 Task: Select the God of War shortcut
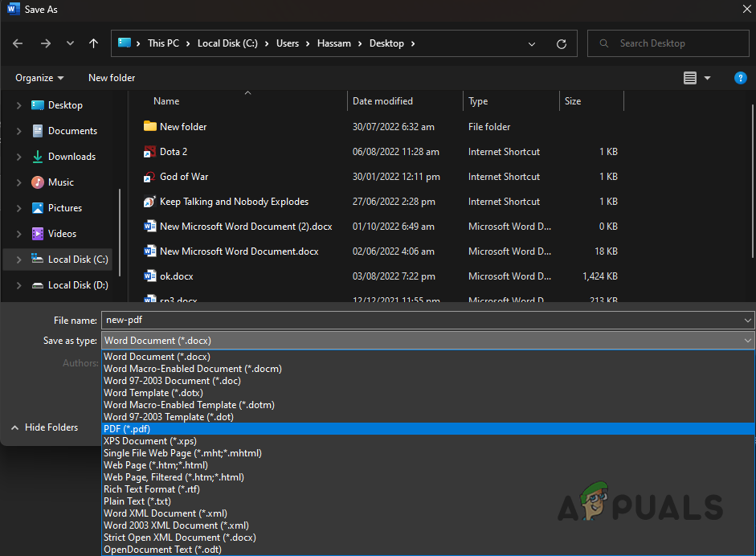[x=183, y=177]
